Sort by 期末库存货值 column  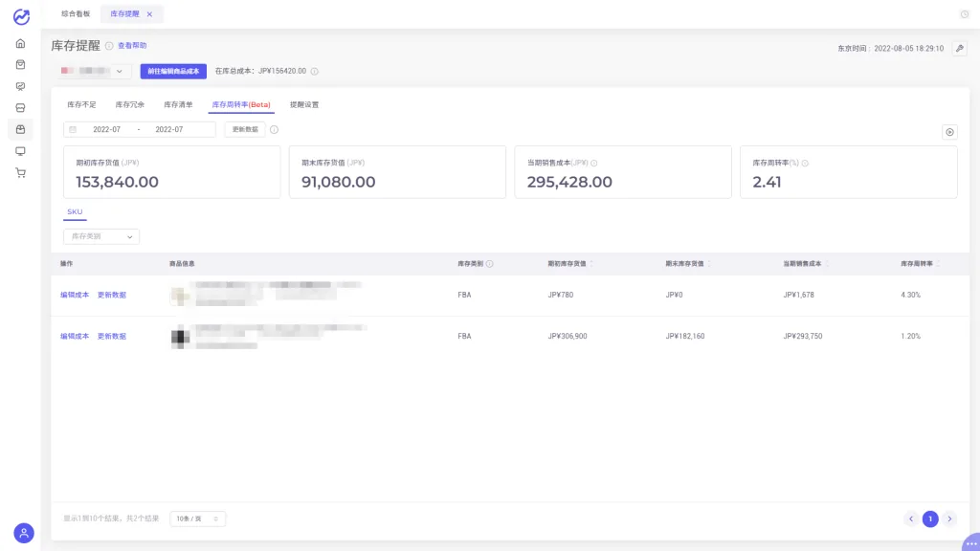(x=709, y=264)
